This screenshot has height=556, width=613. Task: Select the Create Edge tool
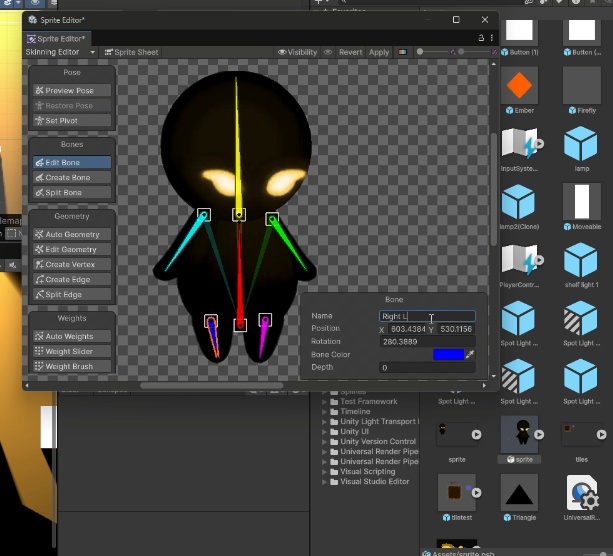(x=72, y=280)
